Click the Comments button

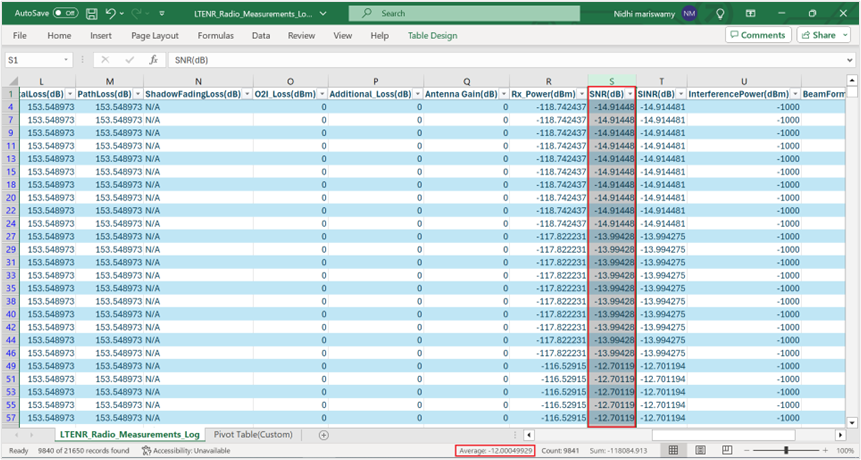[x=757, y=35]
